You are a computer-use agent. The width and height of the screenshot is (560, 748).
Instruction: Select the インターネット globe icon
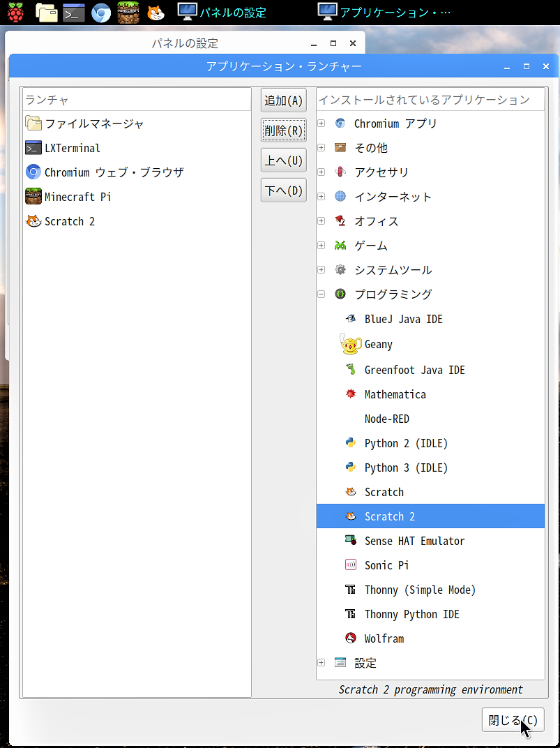click(x=340, y=197)
